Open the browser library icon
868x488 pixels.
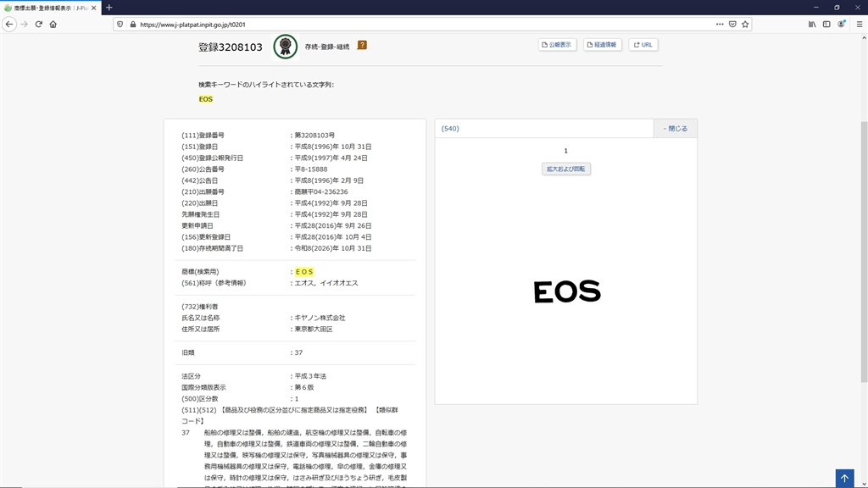tap(812, 25)
